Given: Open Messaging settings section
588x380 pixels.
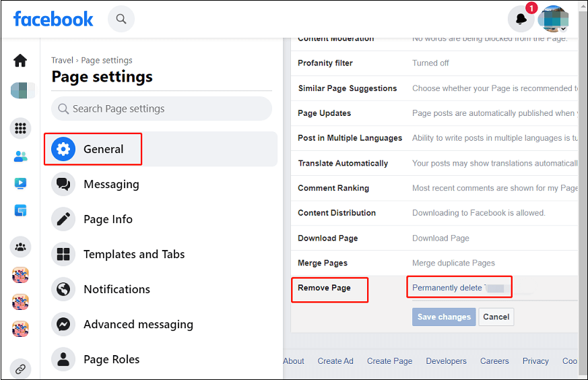Looking at the screenshot, I should click(x=111, y=184).
